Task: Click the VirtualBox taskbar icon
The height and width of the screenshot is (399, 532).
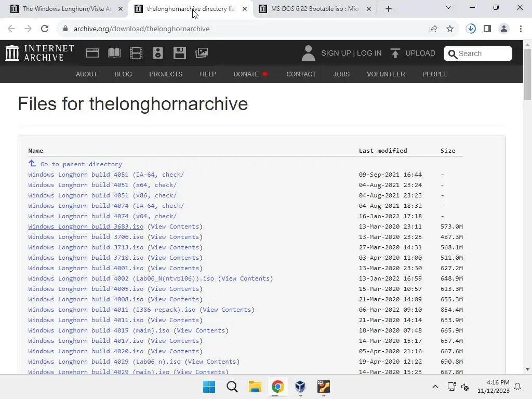Action: point(300,387)
